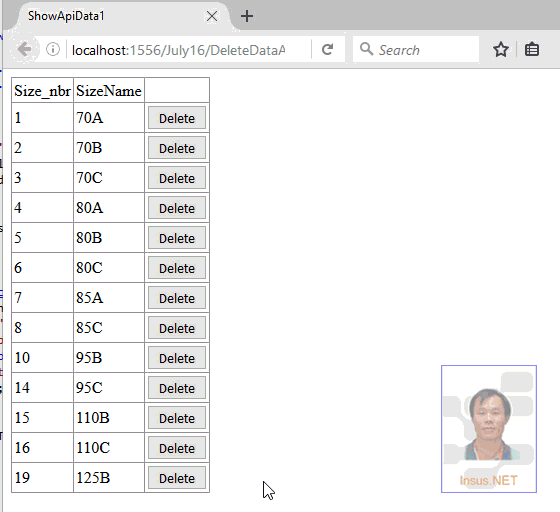Delete the 70B row
This screenshot has width=560, height=512.
pos(177,148)
